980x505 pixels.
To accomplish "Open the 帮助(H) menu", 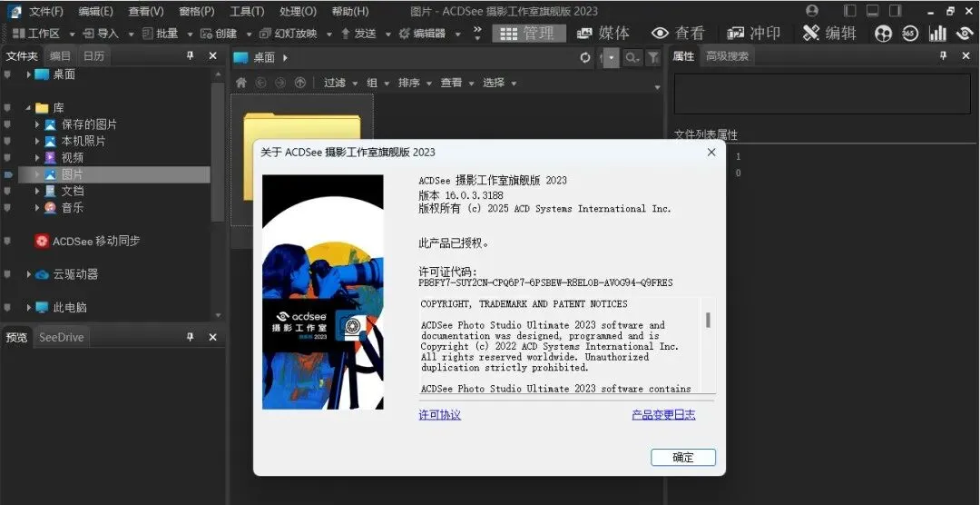I will coord(350,11).
